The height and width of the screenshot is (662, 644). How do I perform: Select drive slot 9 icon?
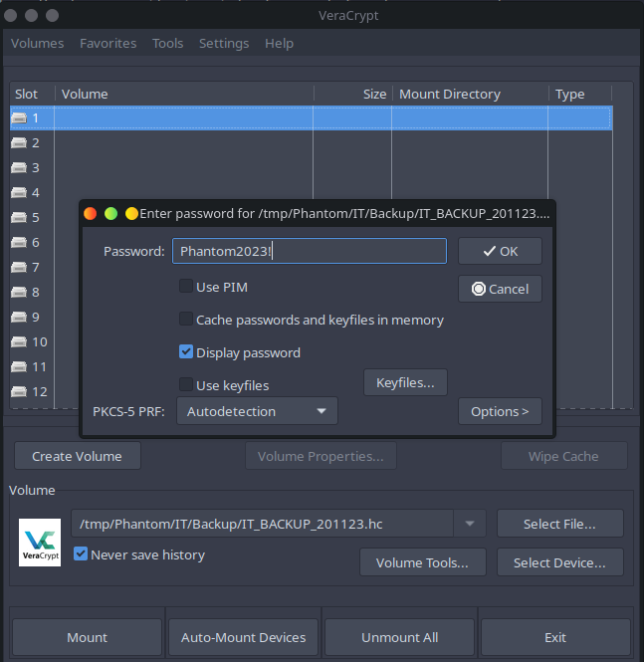coord(19,318)
